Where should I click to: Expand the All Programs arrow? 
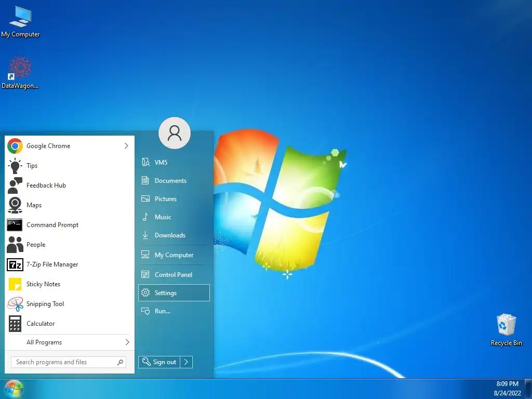(127, 342)
